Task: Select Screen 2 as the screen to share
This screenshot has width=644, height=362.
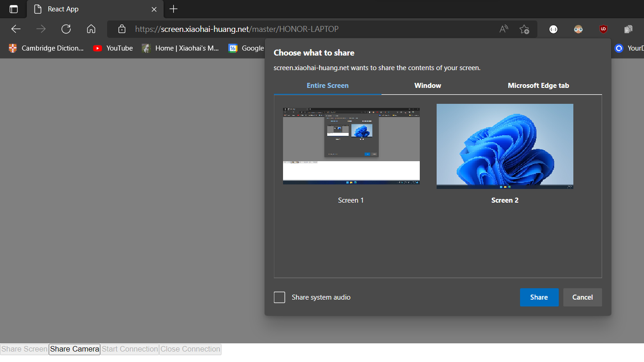Action: point(505,146)
